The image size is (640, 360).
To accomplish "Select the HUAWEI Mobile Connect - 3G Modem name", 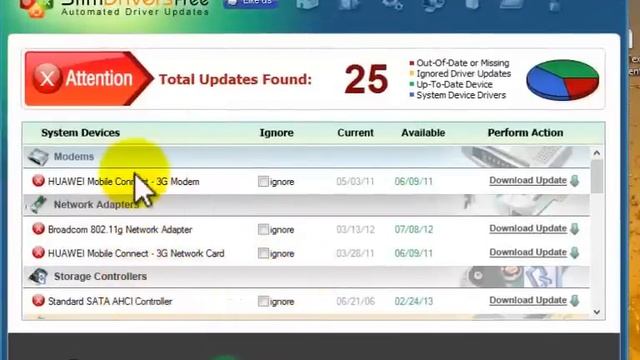I will point(124,182).
